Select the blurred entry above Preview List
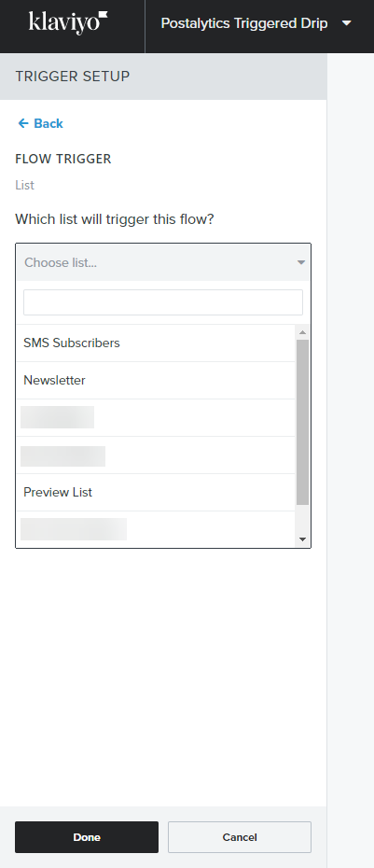 [x=156, y=455]
